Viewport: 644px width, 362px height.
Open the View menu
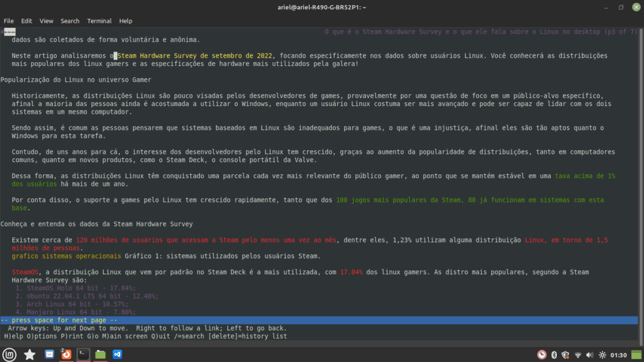46,21
